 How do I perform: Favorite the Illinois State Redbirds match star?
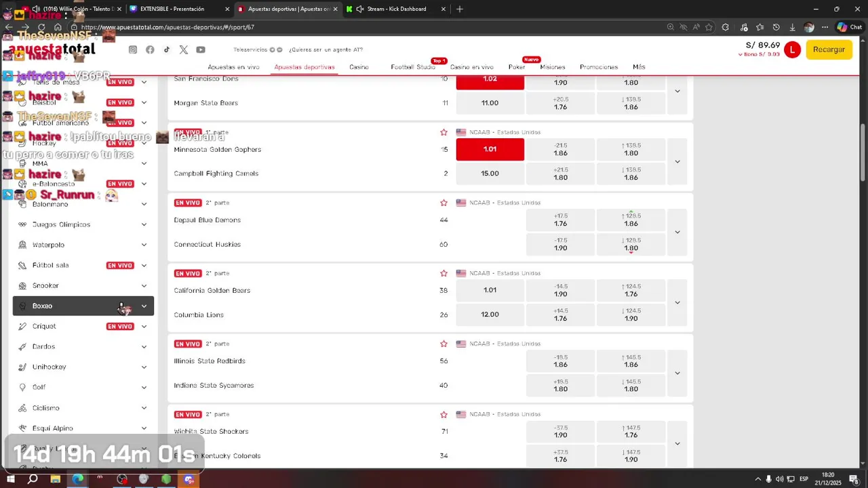pos(443,344)
